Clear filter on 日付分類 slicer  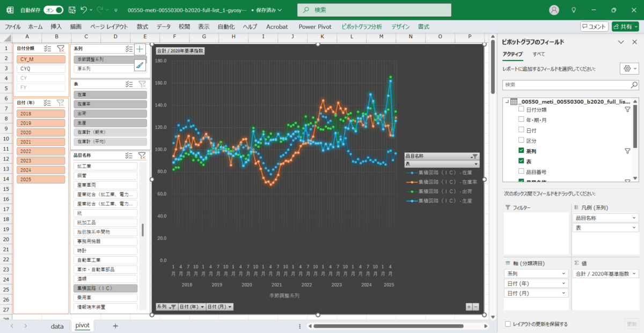point(61,48)
